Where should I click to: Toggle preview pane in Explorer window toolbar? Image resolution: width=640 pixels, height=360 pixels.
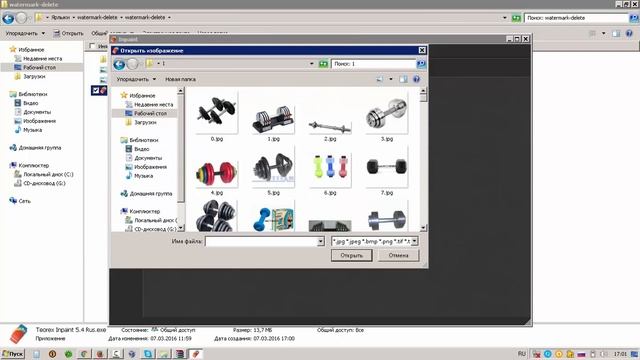point(616,33)
